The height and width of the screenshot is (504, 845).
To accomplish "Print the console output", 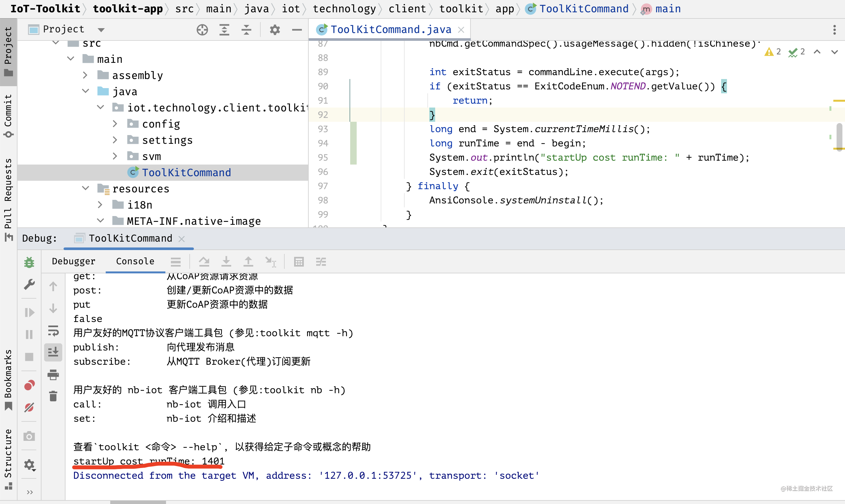I will [x=54, y=375].
